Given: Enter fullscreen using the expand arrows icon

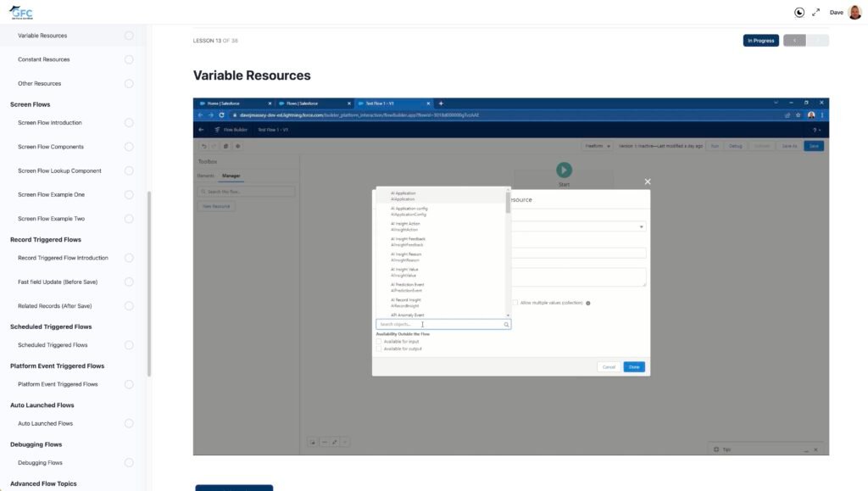Looking at the screenshot, I should click(x=816, y=12).
